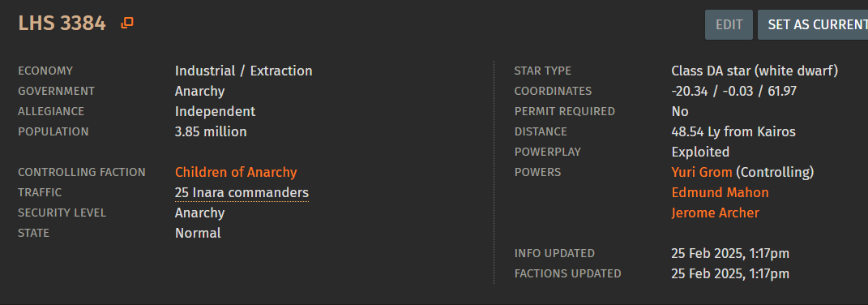The height and width of the screenshot is (305, 868).
Task: Click the Industrial / Extraction economy value
Action: click(244, 71)
